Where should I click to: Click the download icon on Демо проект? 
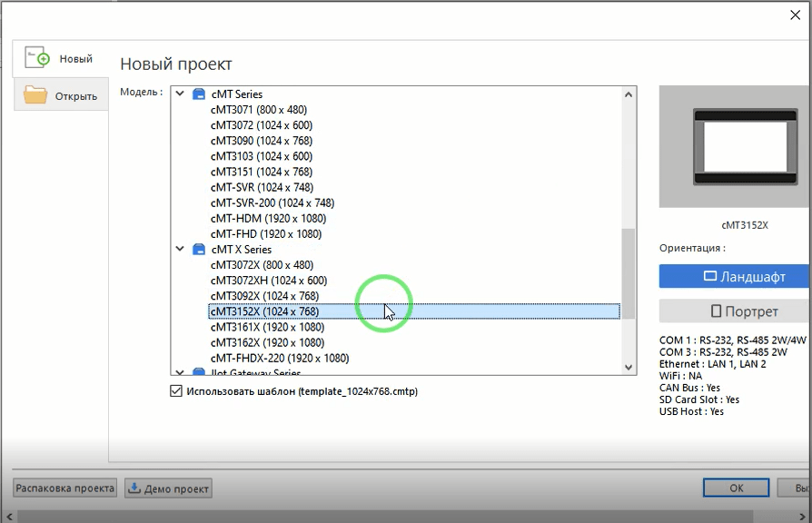pyautogui.click(x=135, y=488)
